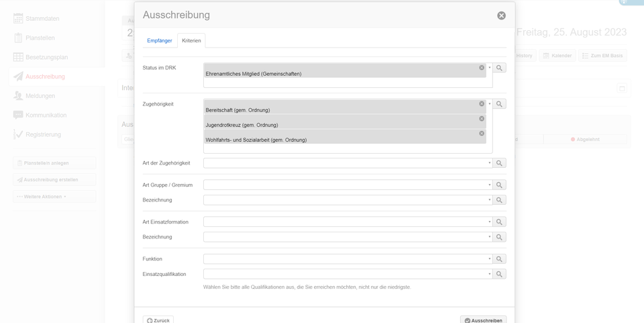
Task: Search Zugehörigkeit with magnifier icon
Action: [x=499, y=104]
